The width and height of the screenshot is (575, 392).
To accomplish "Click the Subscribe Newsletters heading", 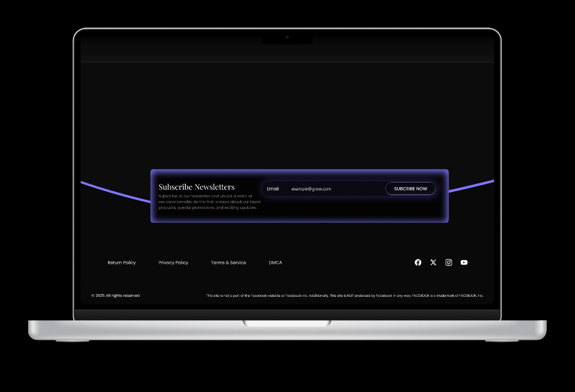I will (196, 187).
